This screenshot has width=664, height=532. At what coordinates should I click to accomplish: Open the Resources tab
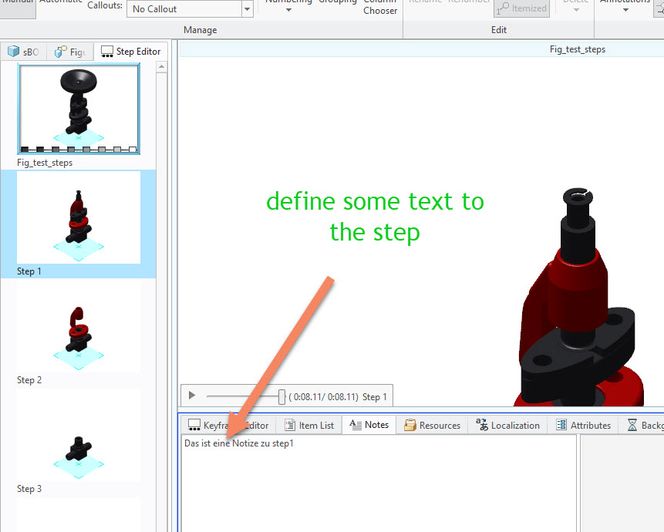coord(432,425)
